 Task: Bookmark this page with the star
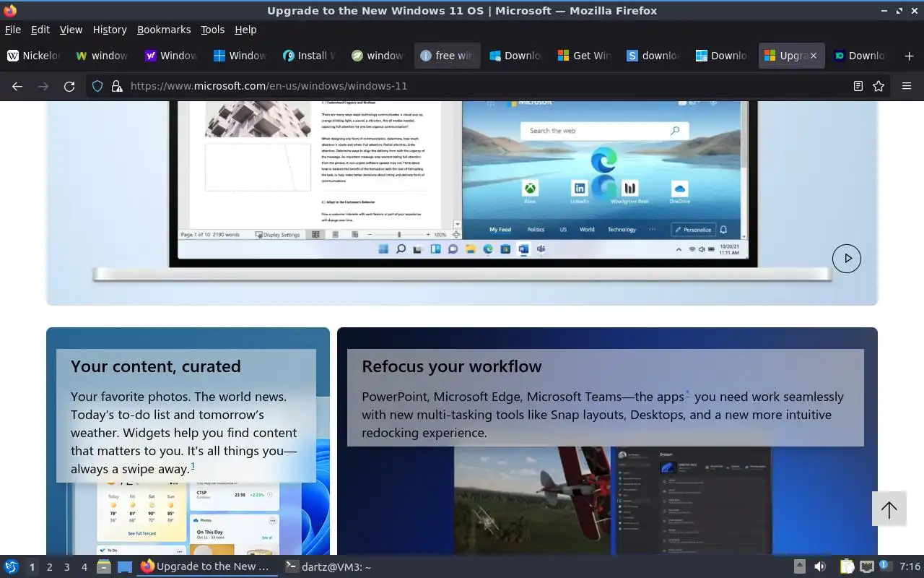tap(879, 86)
